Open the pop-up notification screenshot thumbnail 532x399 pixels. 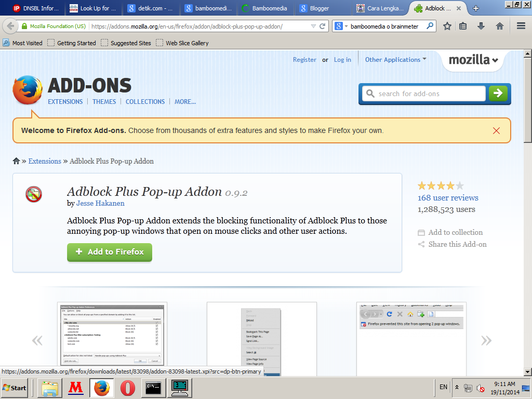(411, 339)
